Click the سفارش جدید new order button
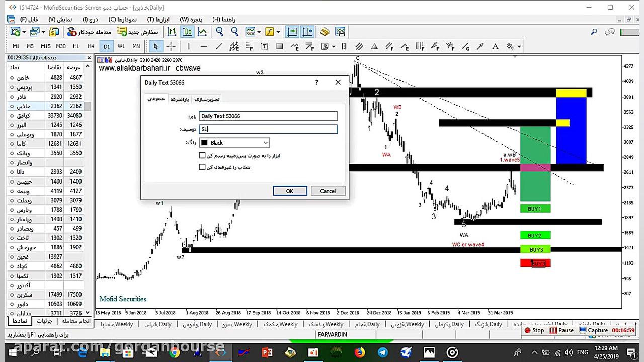The width and height of the screenshot is (644, 362). point(137,32)
